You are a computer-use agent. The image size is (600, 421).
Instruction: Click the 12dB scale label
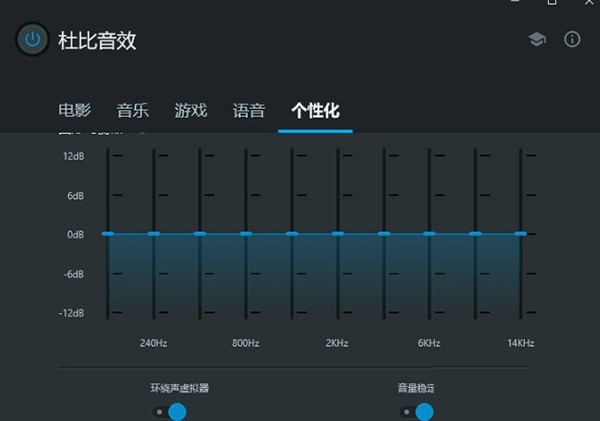tap(73, 156)
